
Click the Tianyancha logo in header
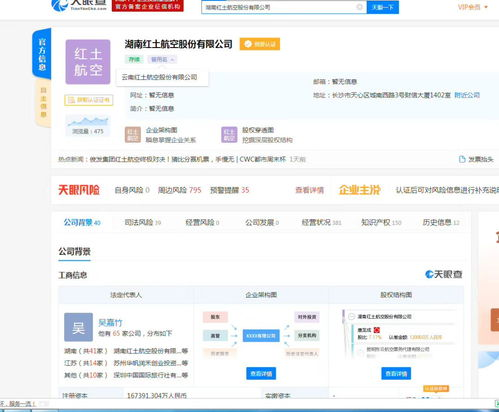pos(79,5)
